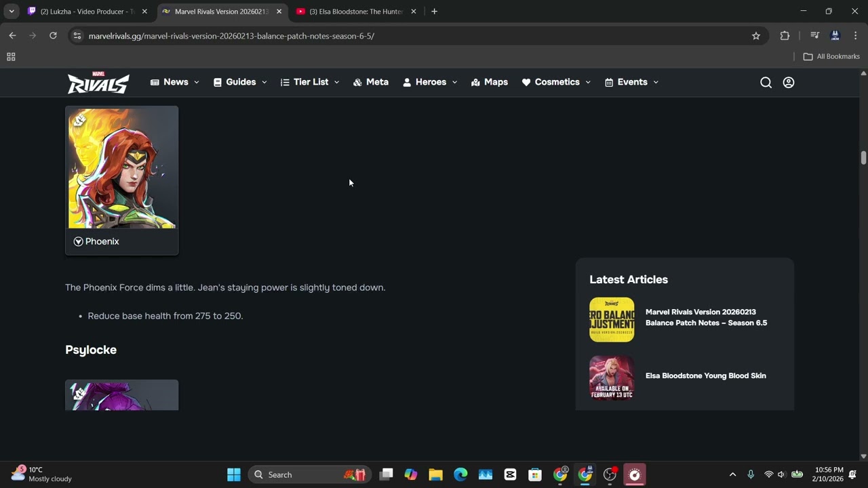View site information icon in address bar
The height and width of the screenshot is (488, 868).
77,36
